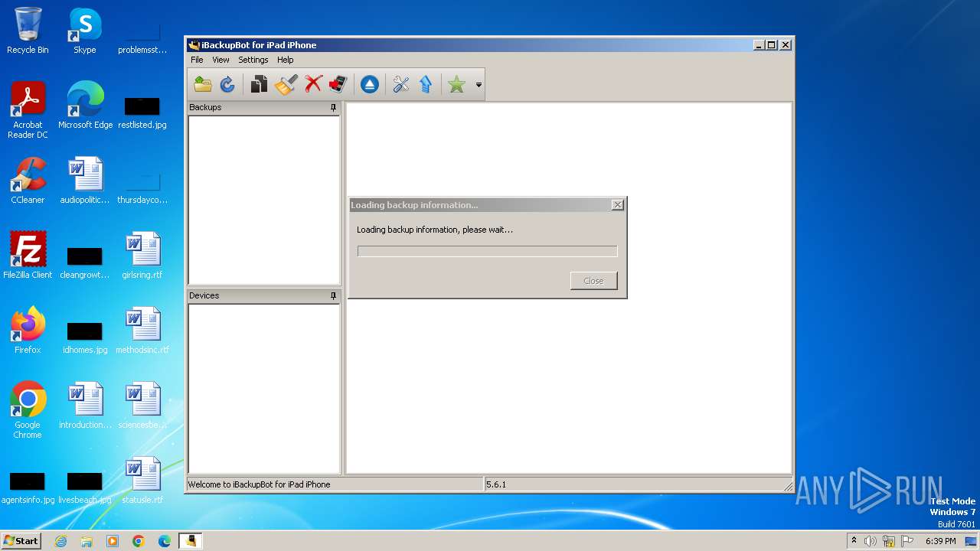Click the green star toolbar icon
Screen dimensions: 980x551
[457, 85]
